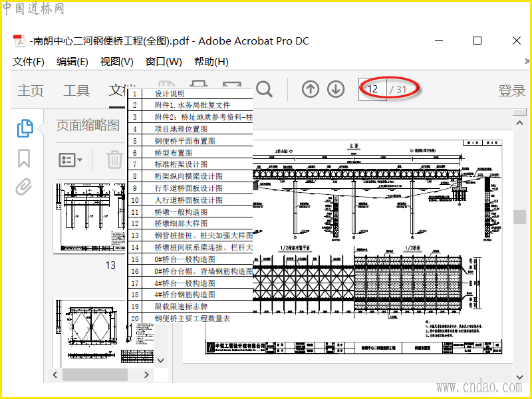Open the attachments paperclip icon
This screenshot has width=532, height=399.
tap(24, 187)
